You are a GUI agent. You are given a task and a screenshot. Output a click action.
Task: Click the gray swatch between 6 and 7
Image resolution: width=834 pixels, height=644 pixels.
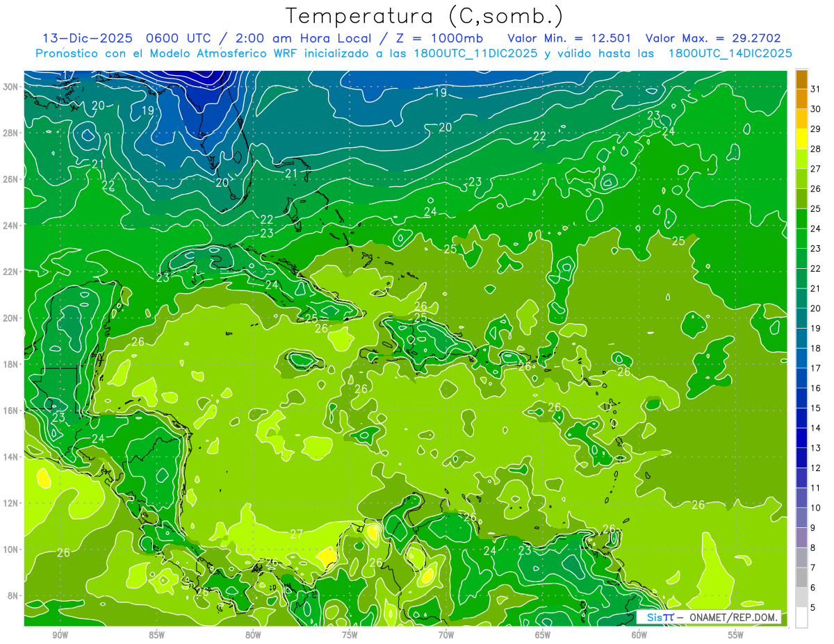click(801, 577)
